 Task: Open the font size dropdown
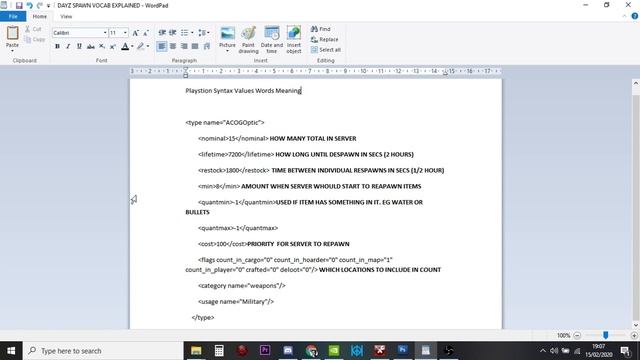coord(125,33)
